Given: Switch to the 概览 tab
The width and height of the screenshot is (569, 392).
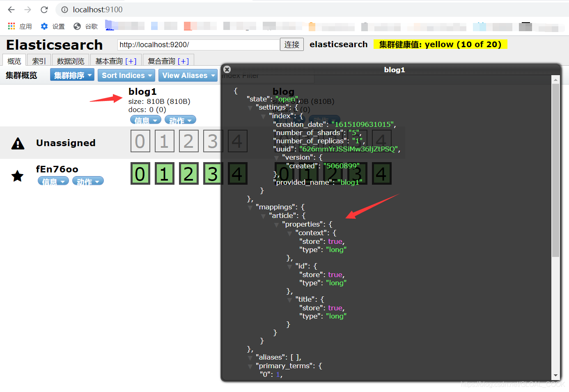Looking at the screenshot, I should click(x=14, y=61).
